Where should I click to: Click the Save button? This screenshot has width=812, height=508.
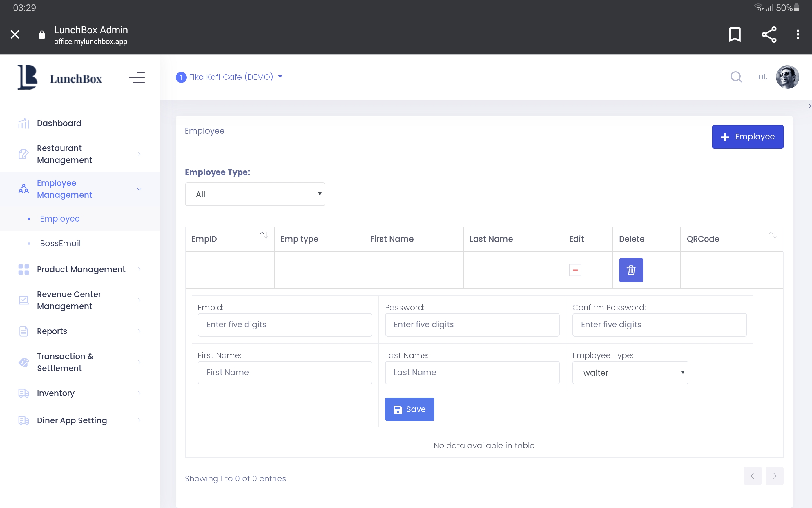point(409,409)
